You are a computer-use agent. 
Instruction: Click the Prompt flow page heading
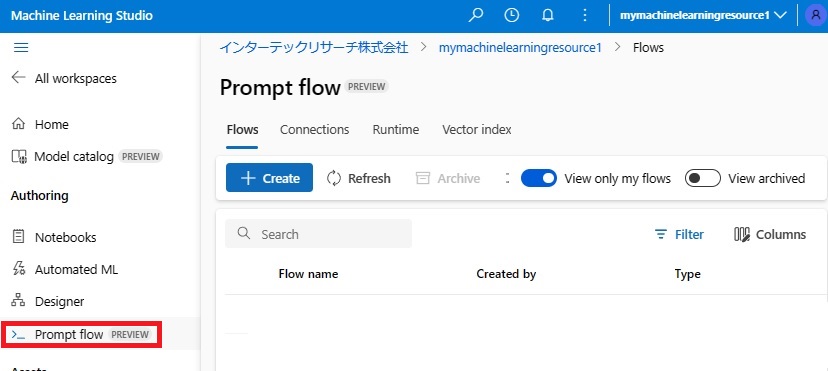tap(280, 87)
